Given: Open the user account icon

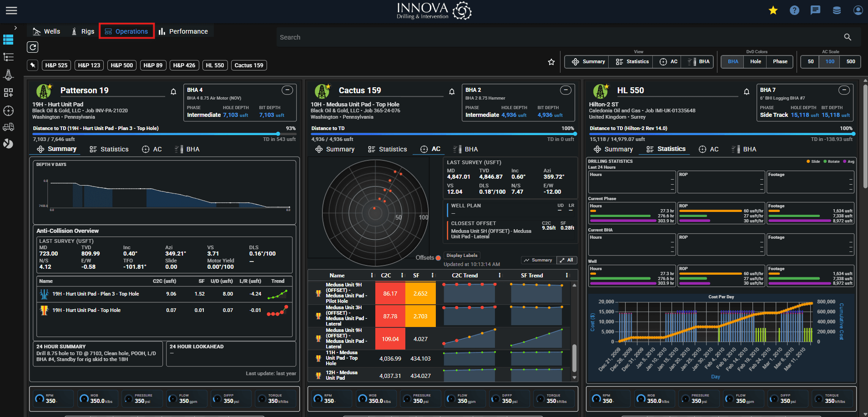Looking at the screenshot, I should point(858,10).
